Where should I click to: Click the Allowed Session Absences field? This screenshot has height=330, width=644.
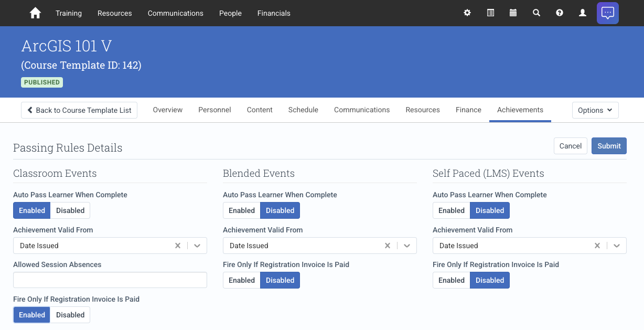coord(110,280)
